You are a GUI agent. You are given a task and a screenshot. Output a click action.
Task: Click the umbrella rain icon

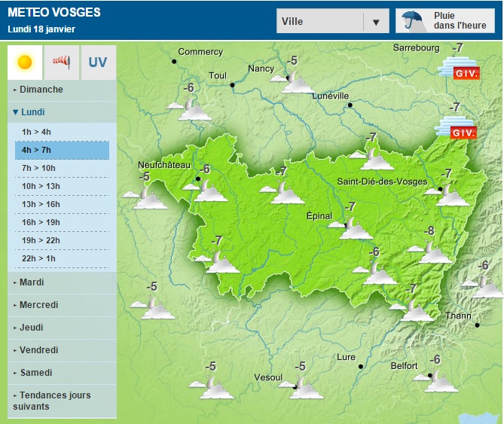(413, 20)
